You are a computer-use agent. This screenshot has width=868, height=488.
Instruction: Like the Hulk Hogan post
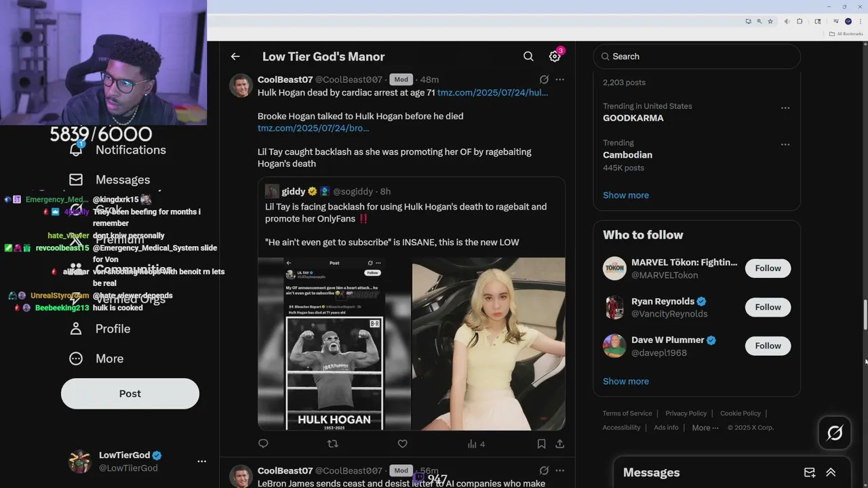point(402,444)
